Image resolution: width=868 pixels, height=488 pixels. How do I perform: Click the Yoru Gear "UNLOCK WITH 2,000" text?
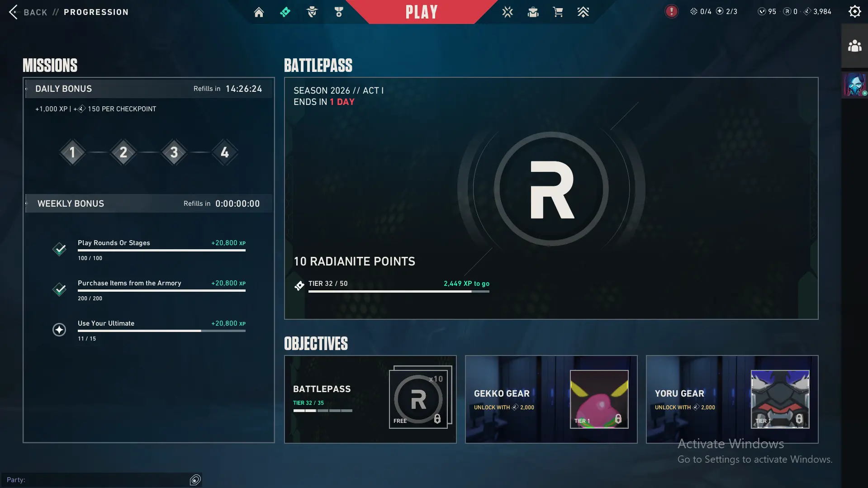[685, 407]
